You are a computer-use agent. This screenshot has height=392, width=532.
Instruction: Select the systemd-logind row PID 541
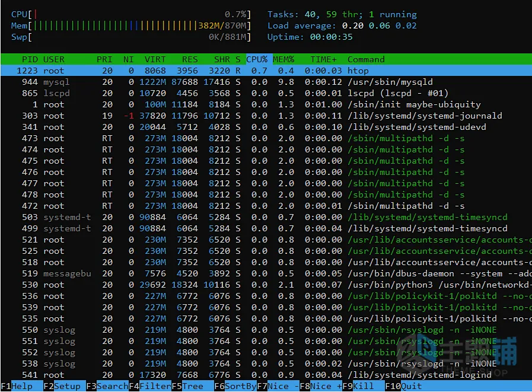(x=266, y=375)
